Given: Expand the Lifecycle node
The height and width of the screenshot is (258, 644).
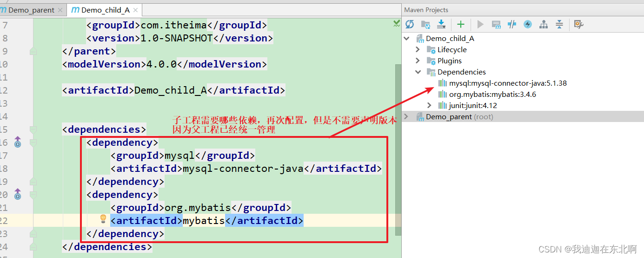Looking at the screenshot, I should (x=418, y=49).
